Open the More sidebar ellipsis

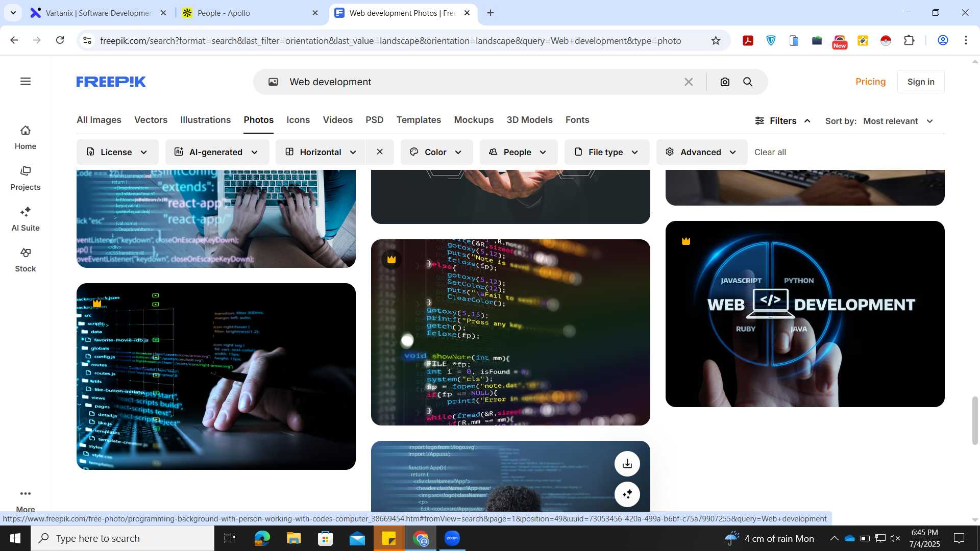click(x=26, y=493)
